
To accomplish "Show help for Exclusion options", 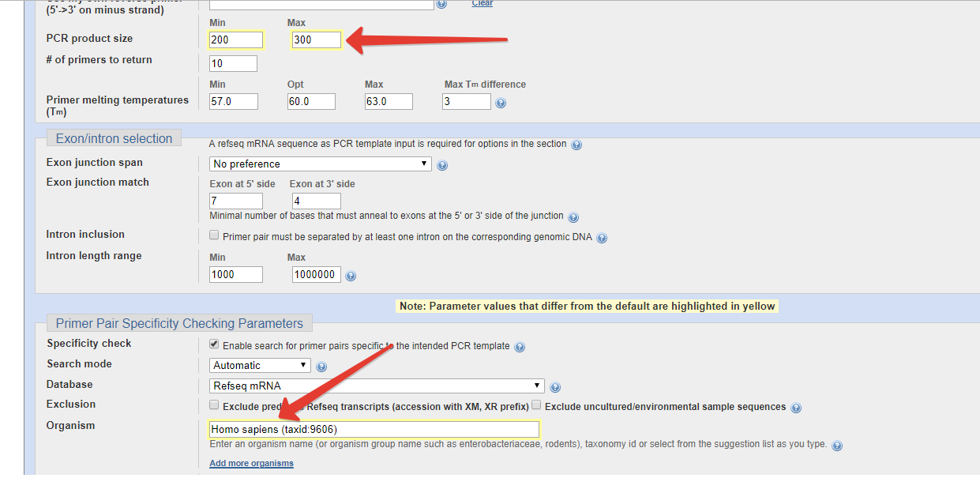I will point(796,408).
